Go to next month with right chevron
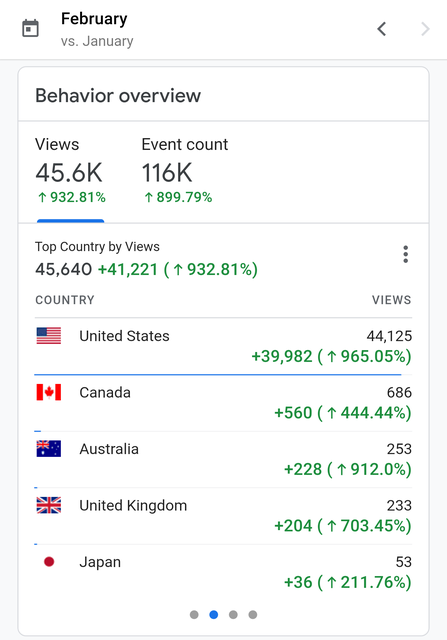This screenshot has width=447, height=640. (x=425, y=29)
